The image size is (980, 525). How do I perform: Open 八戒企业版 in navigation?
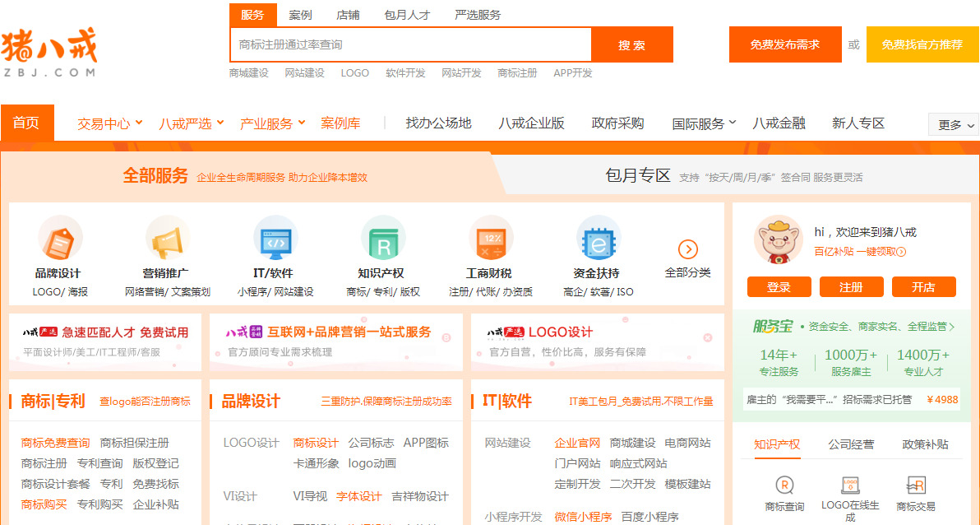coord(531,123)
